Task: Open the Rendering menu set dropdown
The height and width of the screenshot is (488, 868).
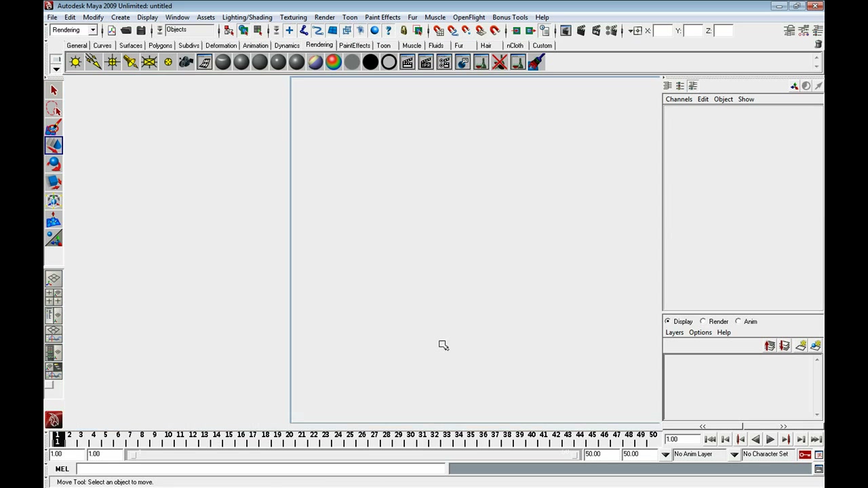Action: point(74,30)
